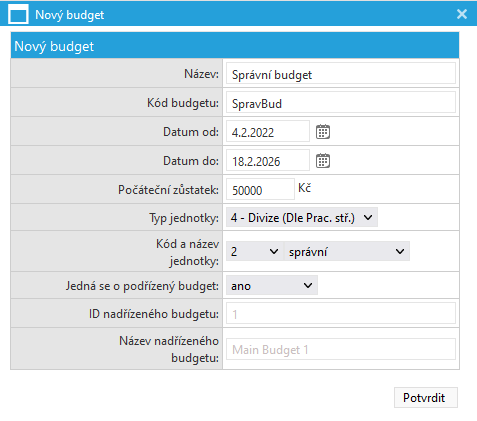Click the ID nadřízeného budgetu: label
This screenshot has width=477, height=421.
pyautogui.click(x=154, y=314)
